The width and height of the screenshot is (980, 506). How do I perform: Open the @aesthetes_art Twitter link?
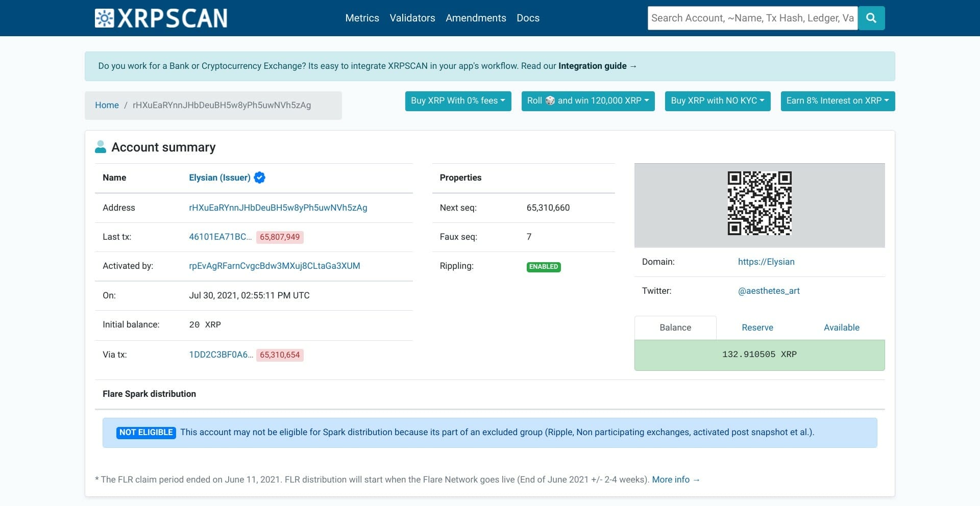[x=769, y=291]
